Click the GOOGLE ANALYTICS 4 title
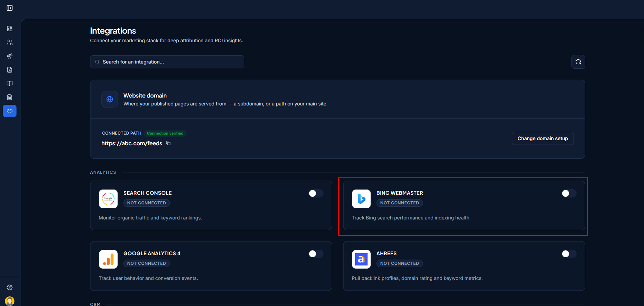 [152, 254]
